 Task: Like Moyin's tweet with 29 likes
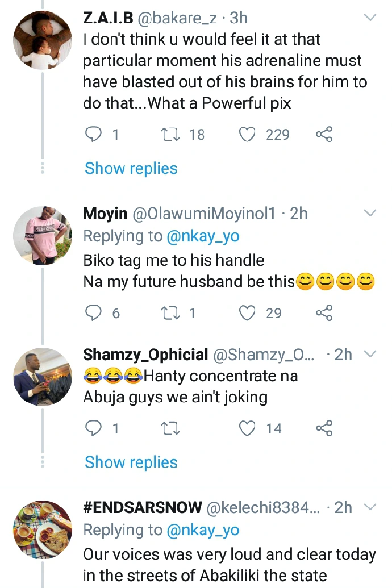click(247, 313)
